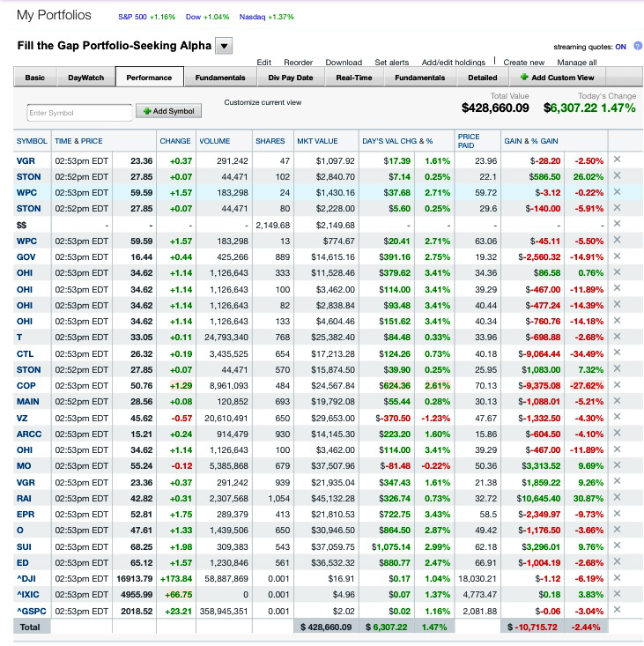Image resolution: width=644 pixels, height=646 pixels.
Task: Delete the $$ cash row
Action: click(x=617, y=224)
